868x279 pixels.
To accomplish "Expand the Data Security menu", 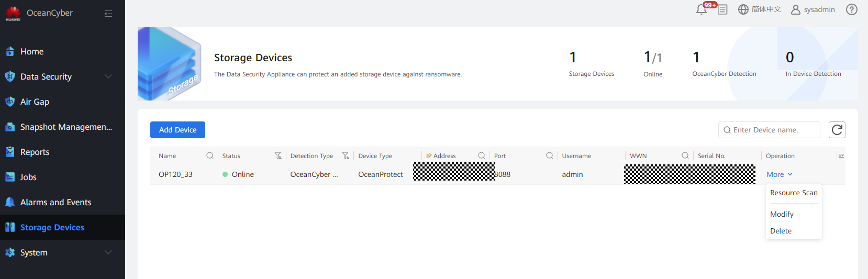I will point(108,76).
